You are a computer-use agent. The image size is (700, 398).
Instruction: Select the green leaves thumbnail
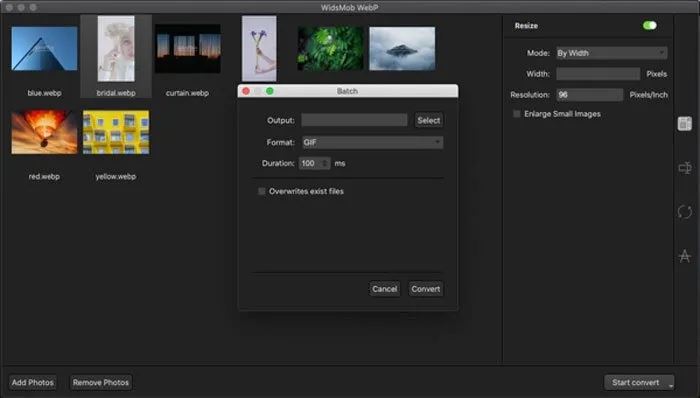pyautogui.click(x=330, y=49)
